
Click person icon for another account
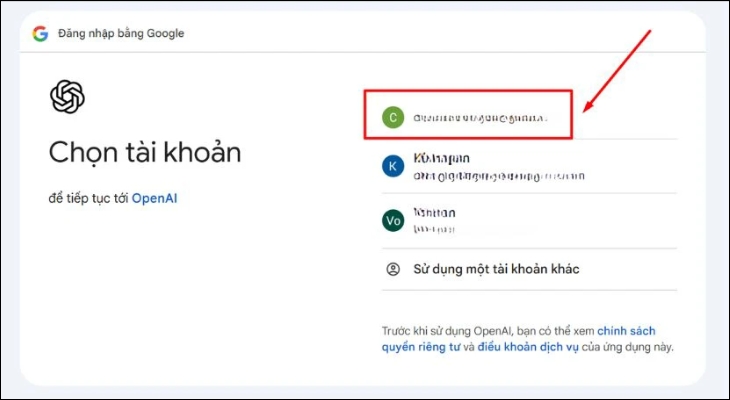coord(393,269)
